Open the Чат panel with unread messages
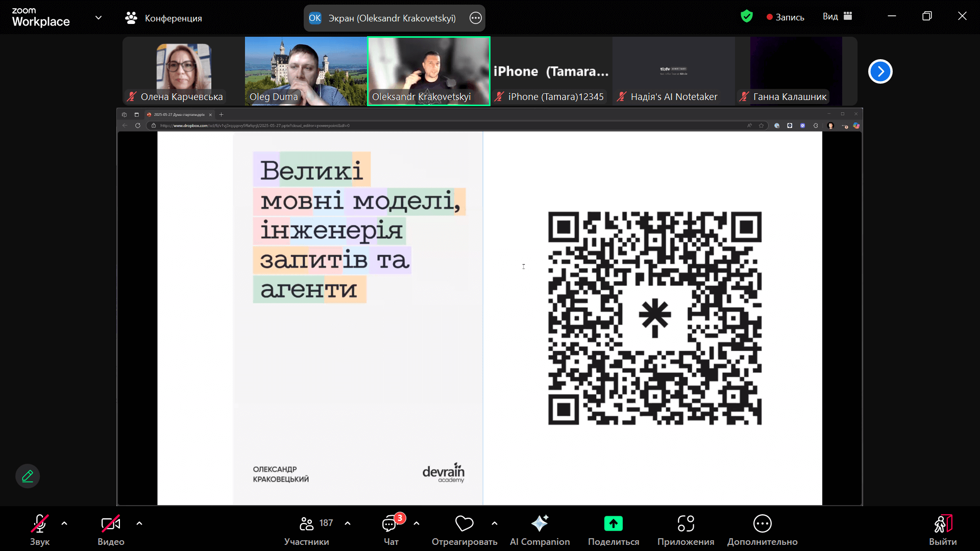Viewport: 980px width, 551px height. point(391,530)
